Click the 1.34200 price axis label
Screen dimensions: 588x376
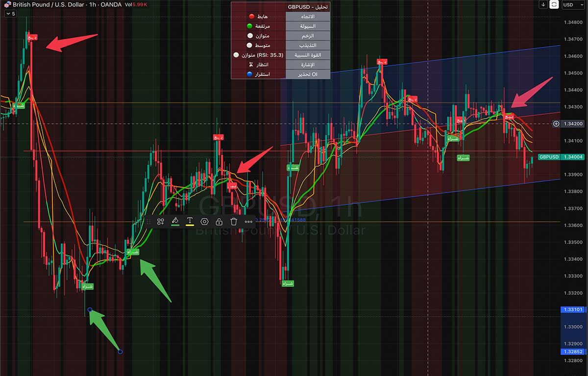pyautogui.click(x=573, y=124)
